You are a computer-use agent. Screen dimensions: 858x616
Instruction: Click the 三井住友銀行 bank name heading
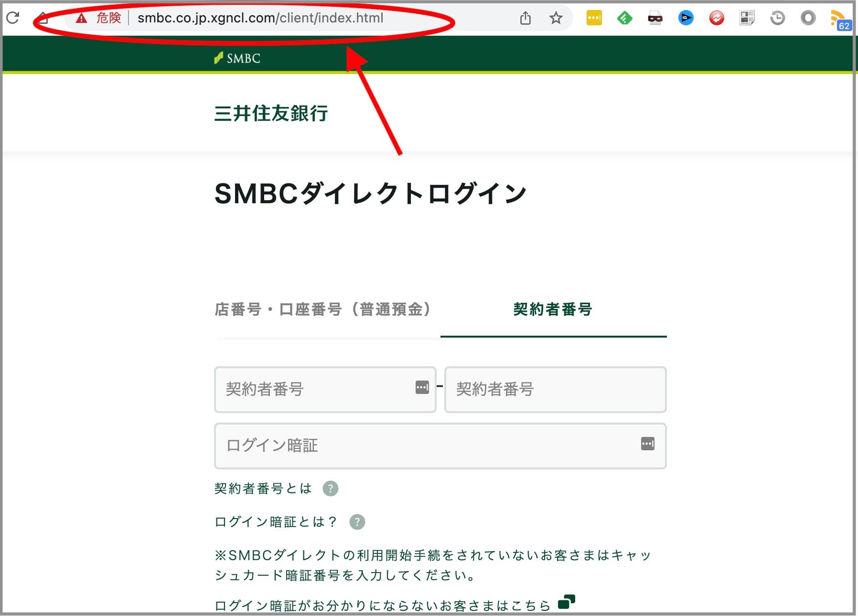point(271,114)
